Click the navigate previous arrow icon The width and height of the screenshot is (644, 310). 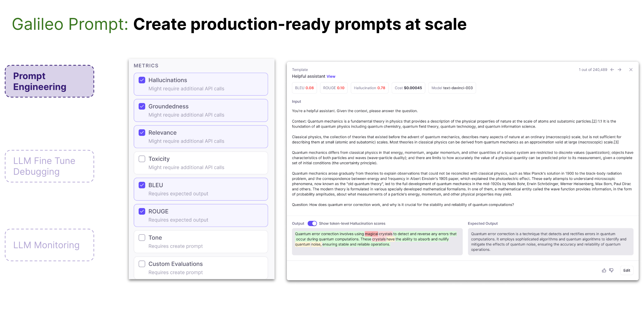[x=614, y=70]
